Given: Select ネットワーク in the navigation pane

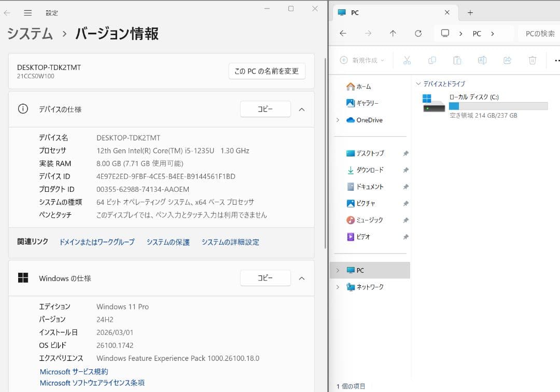Looking at the screenshot, I should (365, 287).
